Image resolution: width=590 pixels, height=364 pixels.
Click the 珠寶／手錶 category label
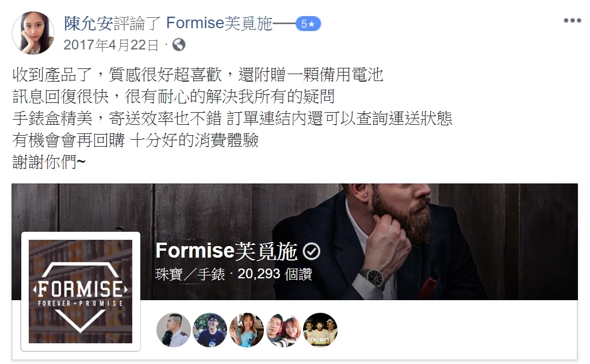(190, 274)
